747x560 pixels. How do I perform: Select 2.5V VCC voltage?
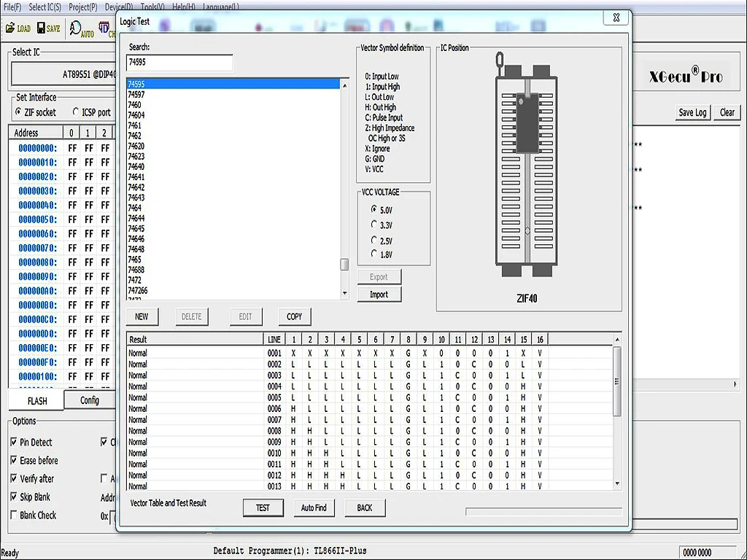coord(374,240)
